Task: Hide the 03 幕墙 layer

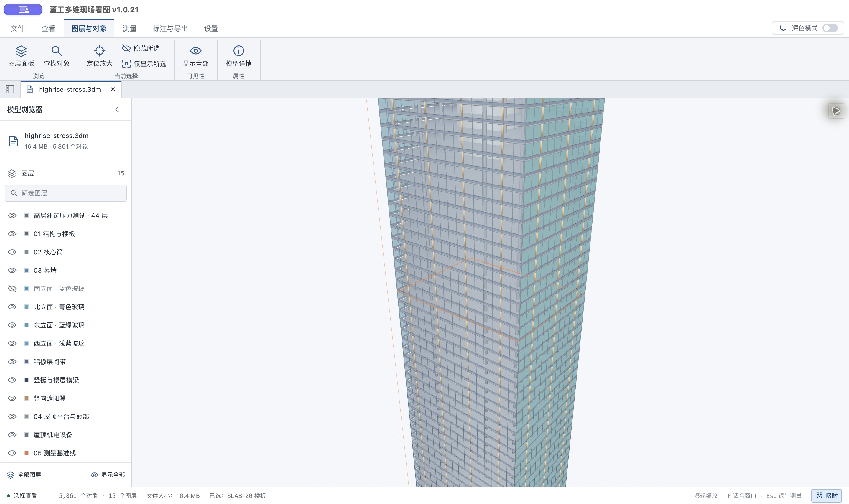Action: 12,270
